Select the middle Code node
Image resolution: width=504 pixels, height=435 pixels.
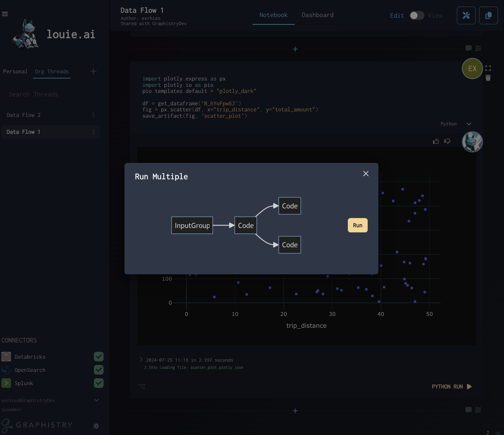pyautogui.click(x=246, y=225)
